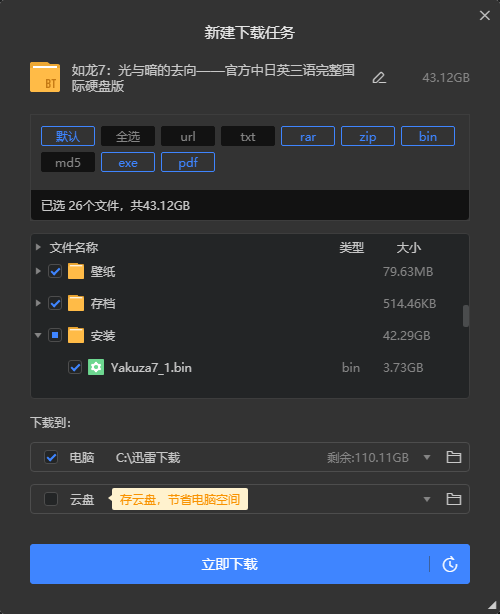Toggle the pdf file type filter
Screen dimensions: 500x614
[x=188, y=162]
